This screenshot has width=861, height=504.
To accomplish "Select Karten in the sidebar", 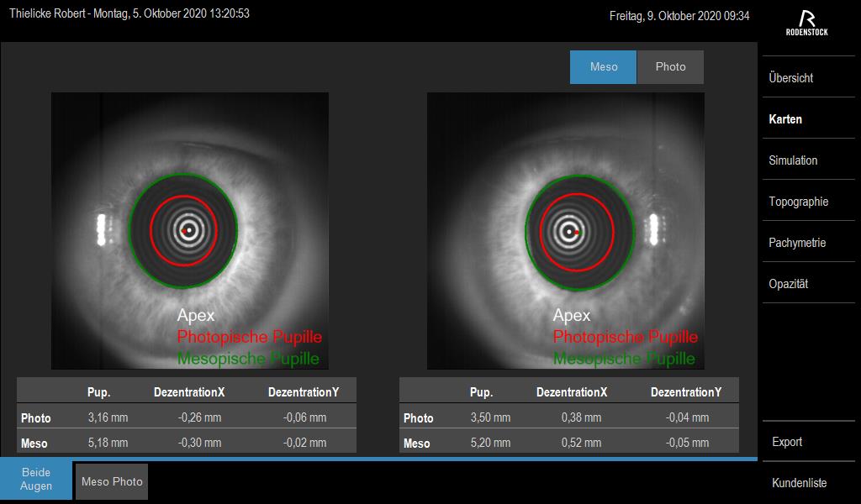I will coord(785,119).
